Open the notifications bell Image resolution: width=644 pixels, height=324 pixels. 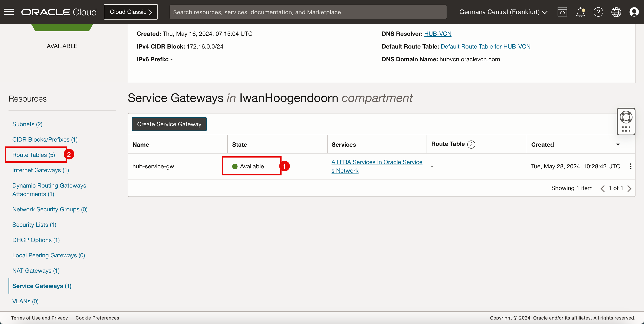(x=580, y=12)
